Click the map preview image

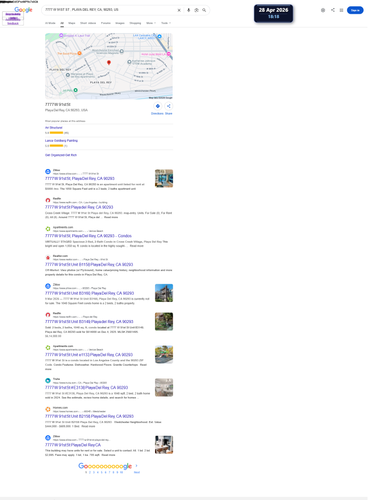point(109,66)
